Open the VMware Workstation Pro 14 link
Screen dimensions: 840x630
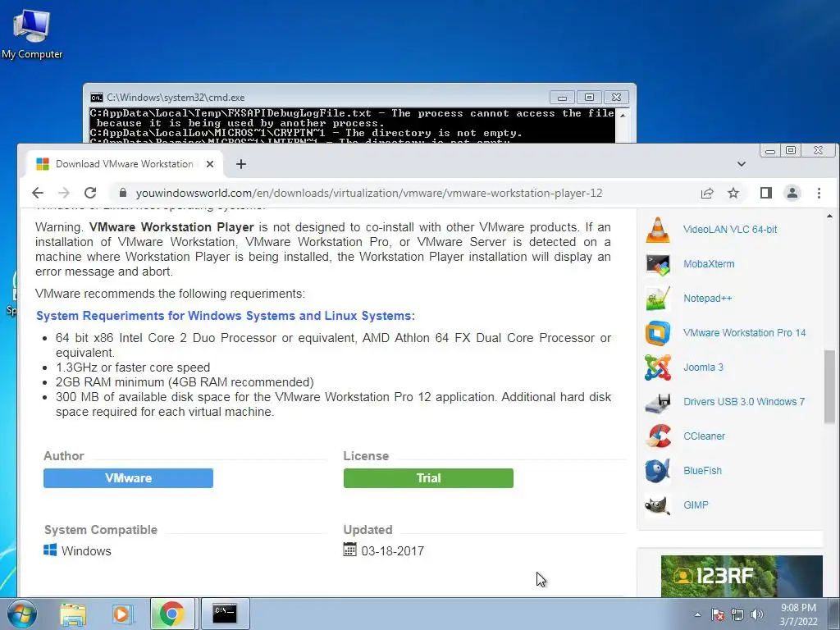point(744,333)
